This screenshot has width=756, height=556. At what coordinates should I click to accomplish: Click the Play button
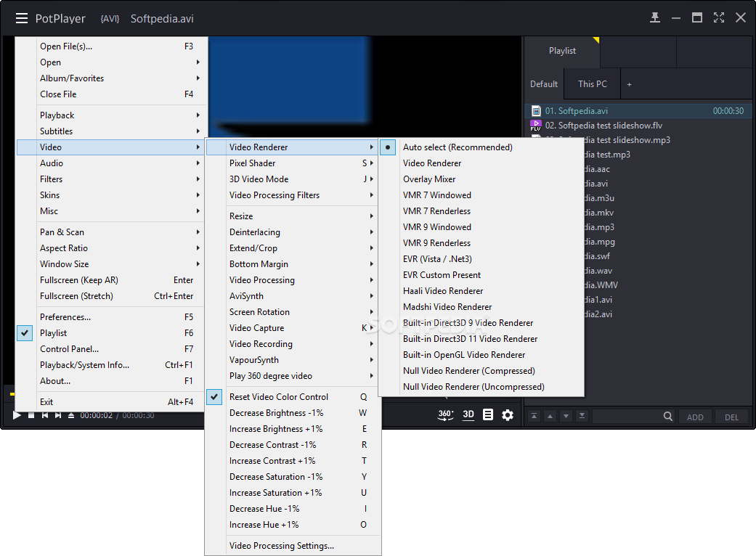(x=17, y=415)
